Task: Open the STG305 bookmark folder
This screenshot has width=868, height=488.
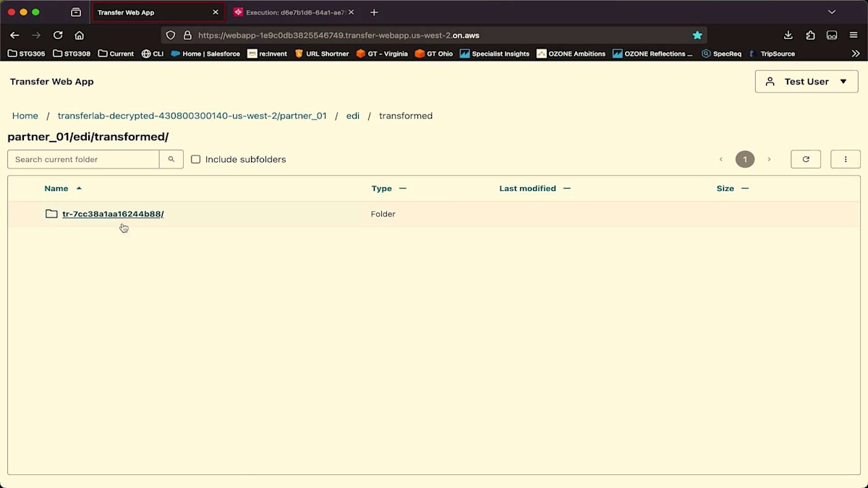Action: point(27,53)
